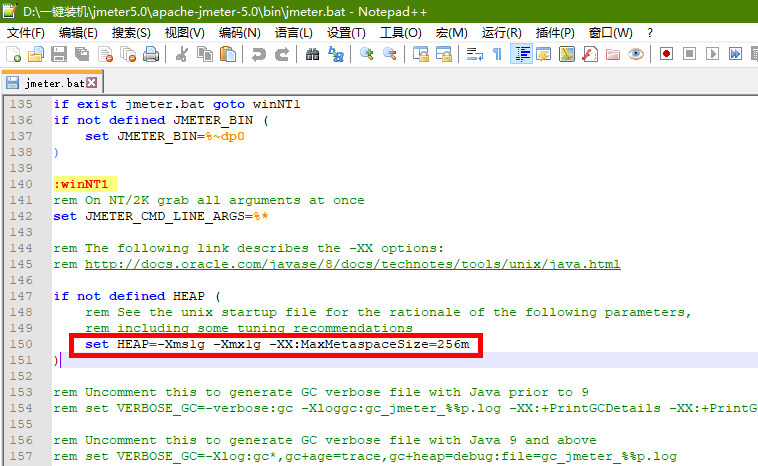Viewport: 758px width, 466px height.
Task: Click 'set JMETER_CMD_LINE_ARGS=%*' line
Action: coord(160,216)
